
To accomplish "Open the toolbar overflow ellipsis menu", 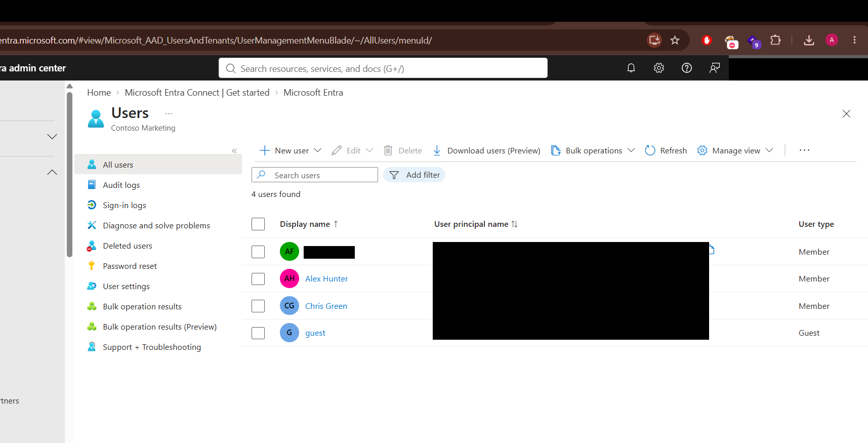I will pyautogui.click(x=804, y=150).
